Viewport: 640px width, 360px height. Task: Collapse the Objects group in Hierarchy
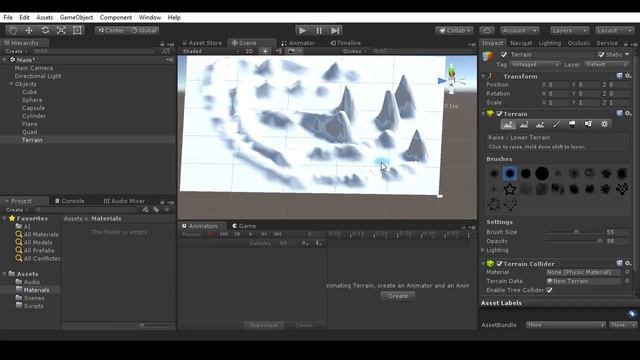(11, 84)
